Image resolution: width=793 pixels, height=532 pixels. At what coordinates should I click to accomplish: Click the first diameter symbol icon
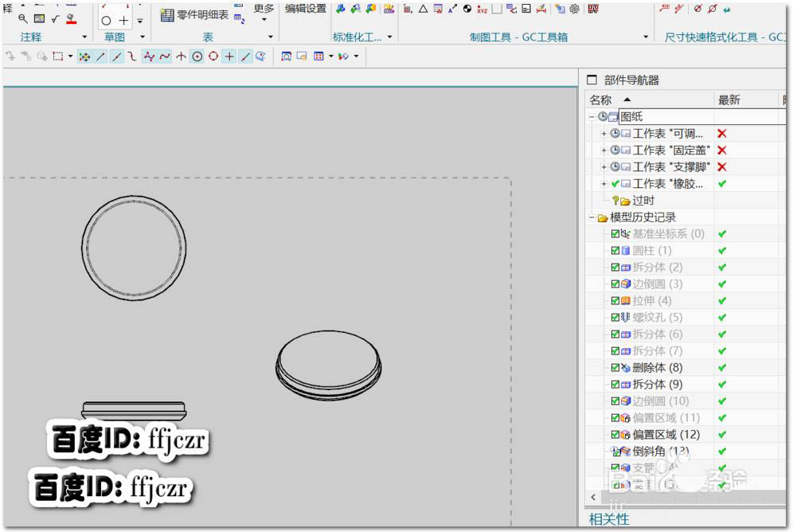pos(698,9)
